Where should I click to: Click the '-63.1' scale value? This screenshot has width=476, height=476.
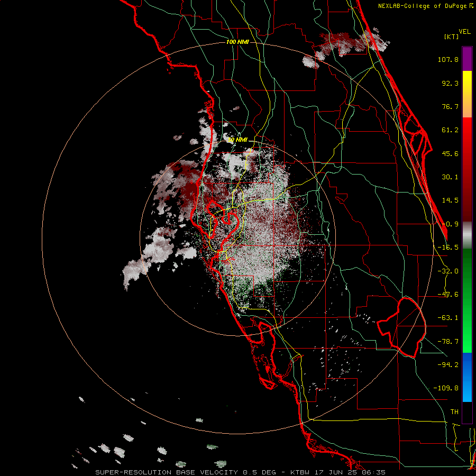[448, 318]
